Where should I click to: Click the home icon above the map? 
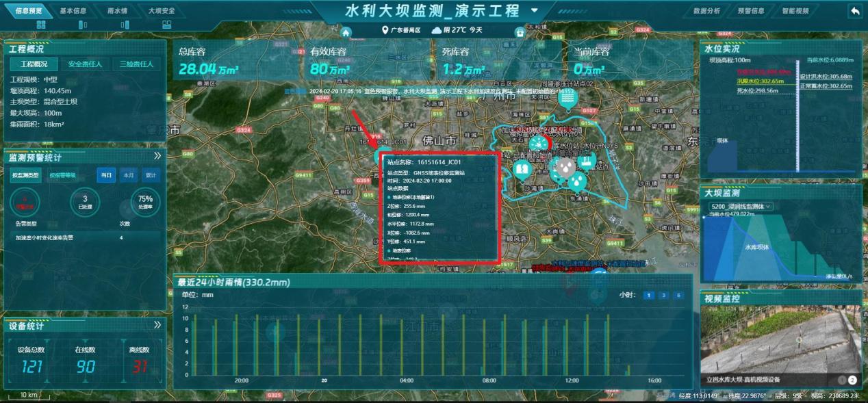click(346, 32)
